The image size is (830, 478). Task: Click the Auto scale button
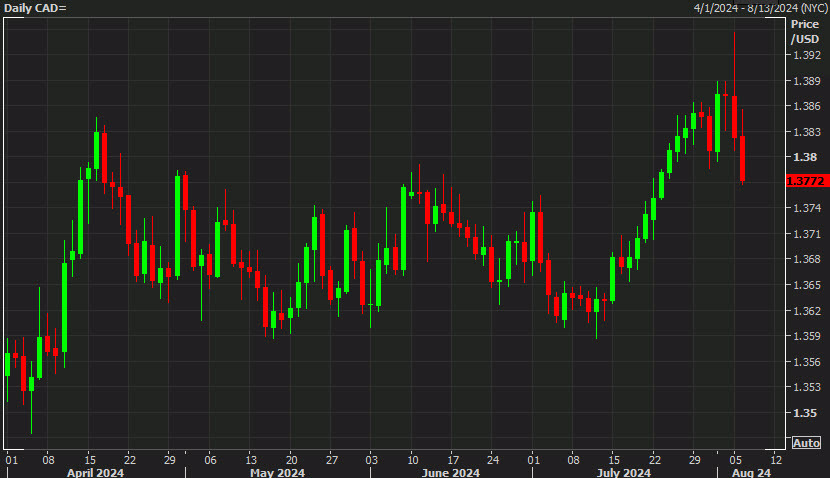tap(806, 443)
